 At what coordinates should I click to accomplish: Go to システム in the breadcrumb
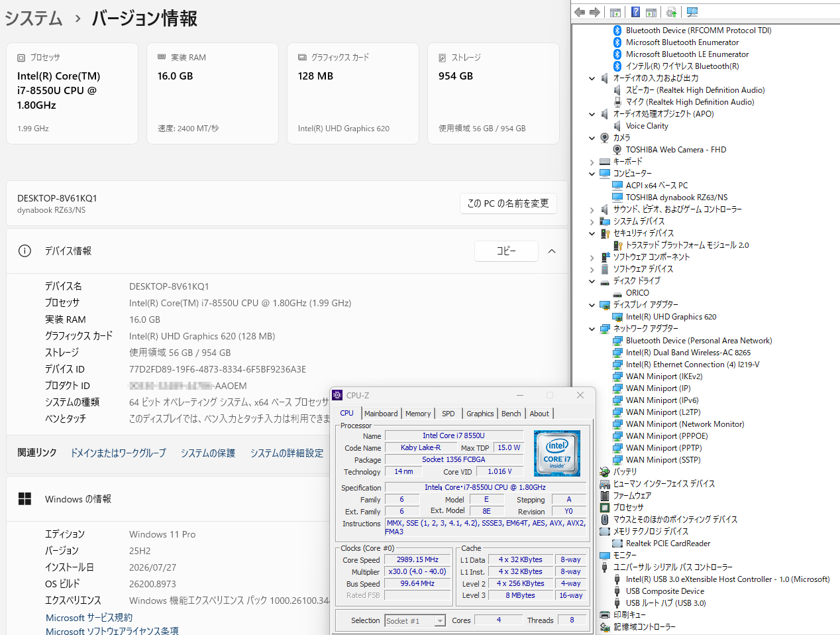pyautogui.click(x=34, y=18)
